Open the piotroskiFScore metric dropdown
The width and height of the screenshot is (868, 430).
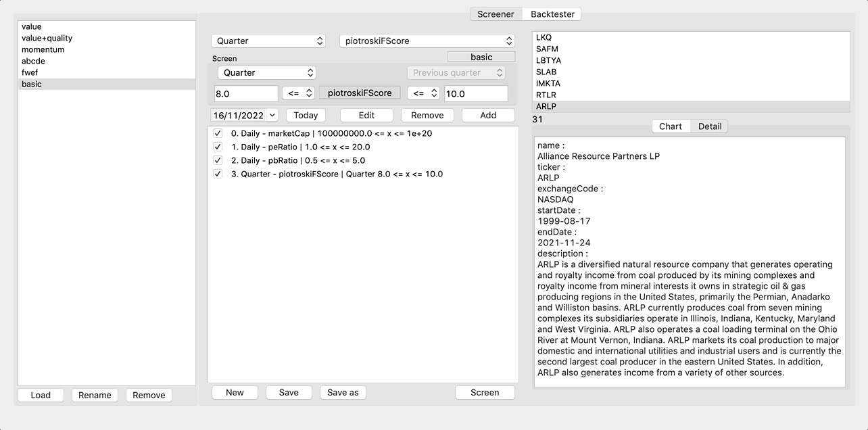[x=427, y=41]
